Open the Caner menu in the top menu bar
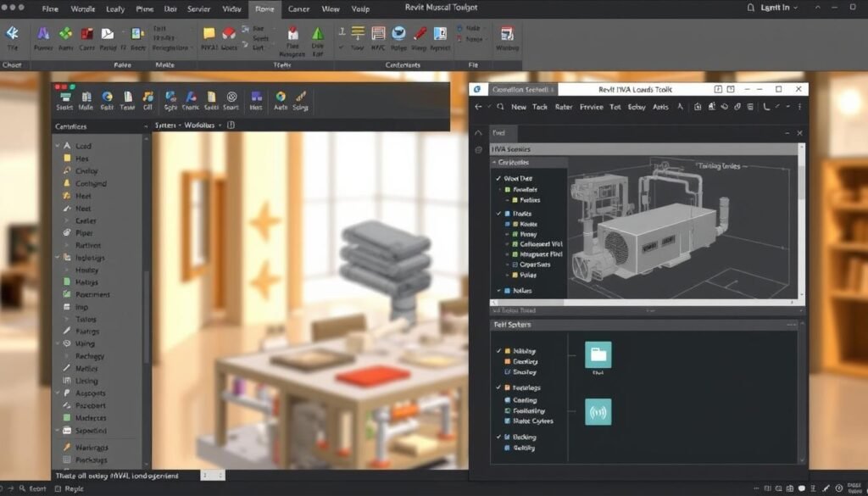The height and width of the screenshot is (496, 868). (298, 8)
